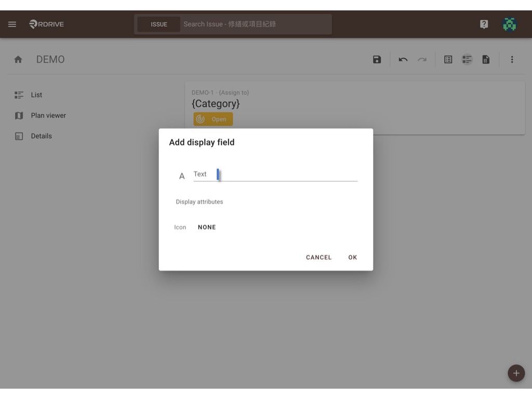Viewport: 532px width, 399px height.
Task: Open the Details menu item
Action: [x=42, y=136]
